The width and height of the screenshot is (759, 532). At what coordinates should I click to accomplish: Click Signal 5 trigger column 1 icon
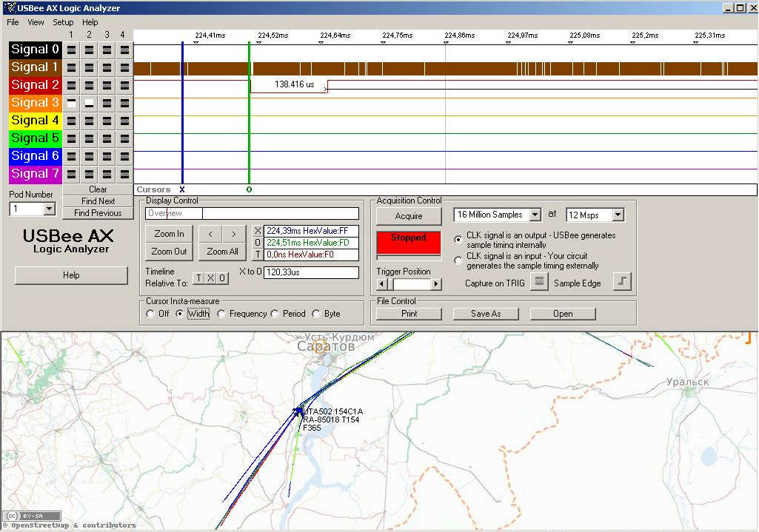71,139
